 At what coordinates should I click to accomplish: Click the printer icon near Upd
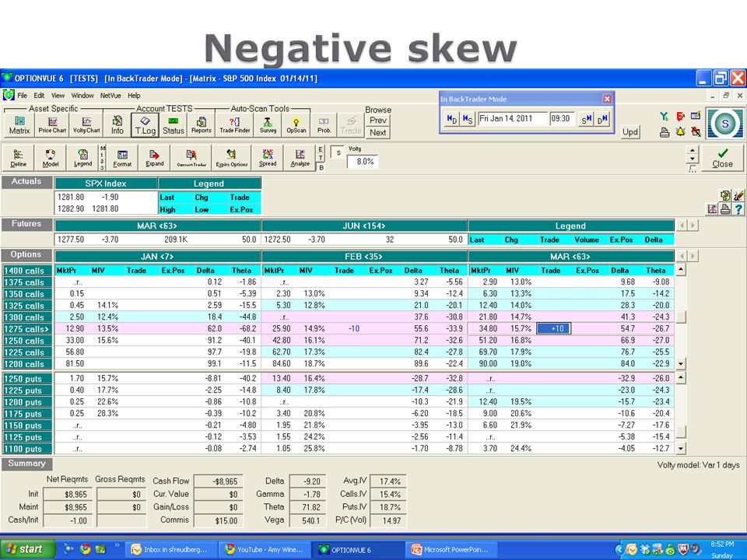665,132
